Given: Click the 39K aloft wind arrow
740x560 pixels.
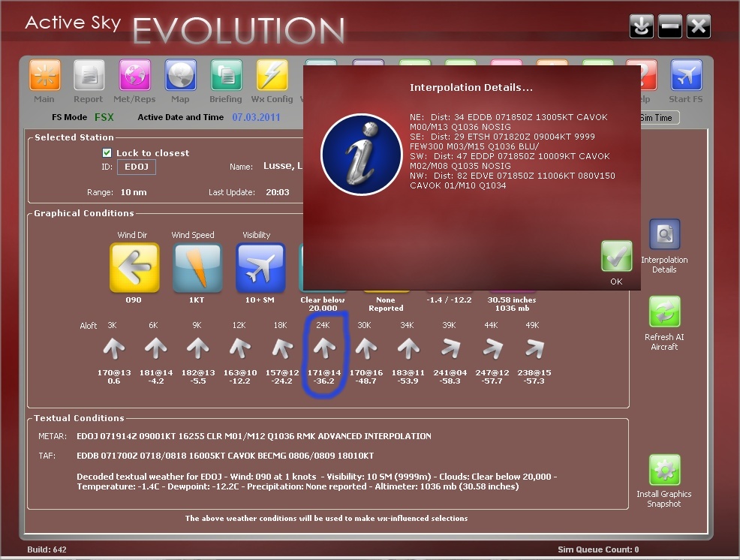Looking at the screenshot, I should [451, 349].
